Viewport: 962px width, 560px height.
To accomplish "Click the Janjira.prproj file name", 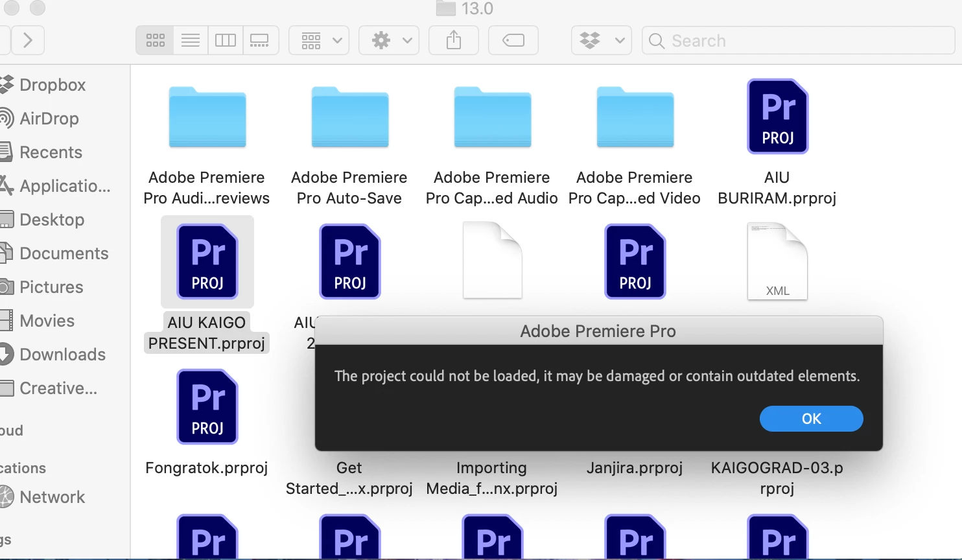I will (x=635, y=468).
